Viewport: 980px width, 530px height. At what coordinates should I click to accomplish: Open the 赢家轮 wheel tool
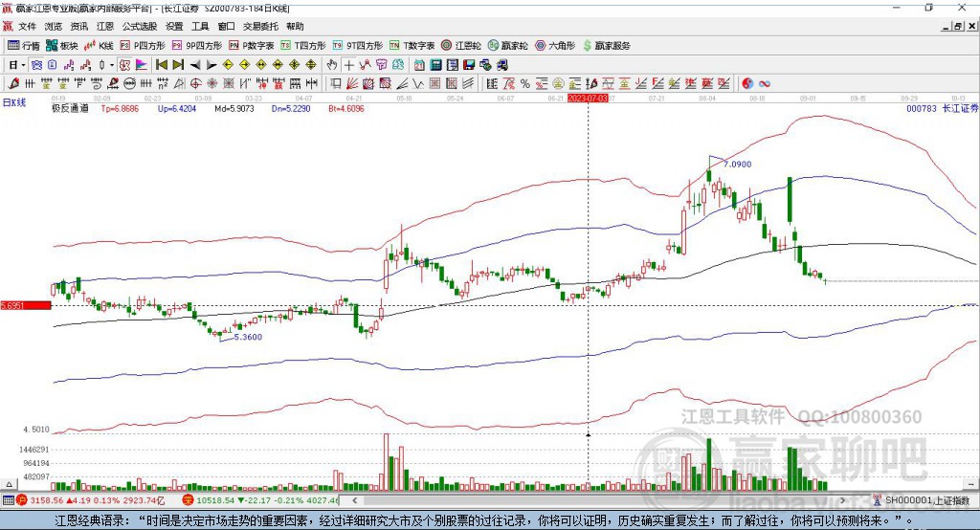[508, 46]
